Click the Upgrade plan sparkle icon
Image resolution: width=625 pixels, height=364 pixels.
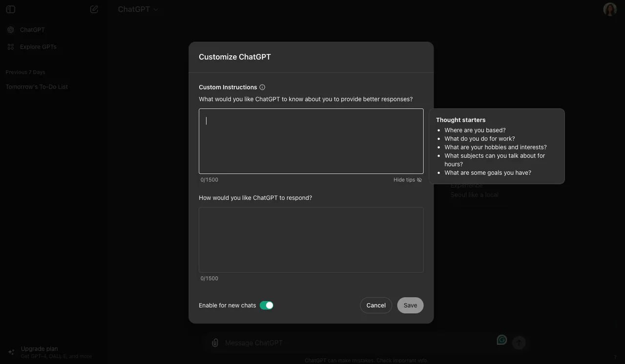tap(11, 352)
